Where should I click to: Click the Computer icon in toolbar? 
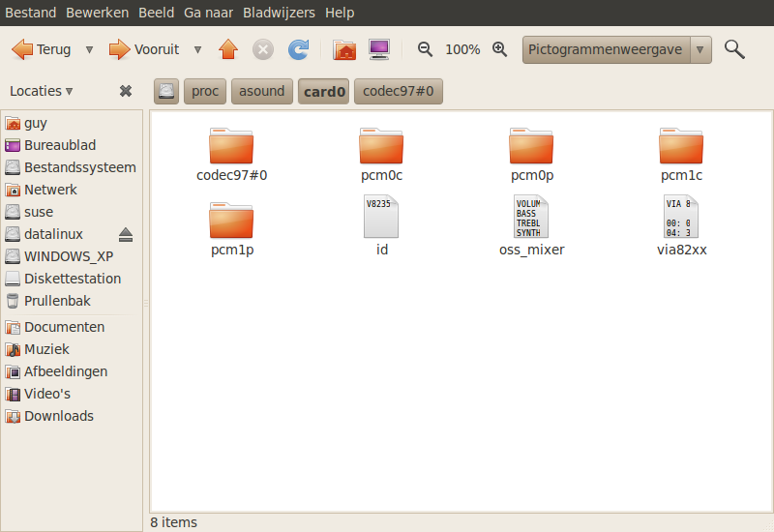click(379, 49)
